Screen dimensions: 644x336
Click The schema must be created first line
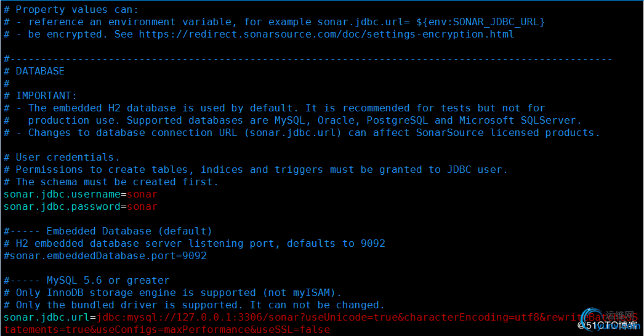click(111, 182)
